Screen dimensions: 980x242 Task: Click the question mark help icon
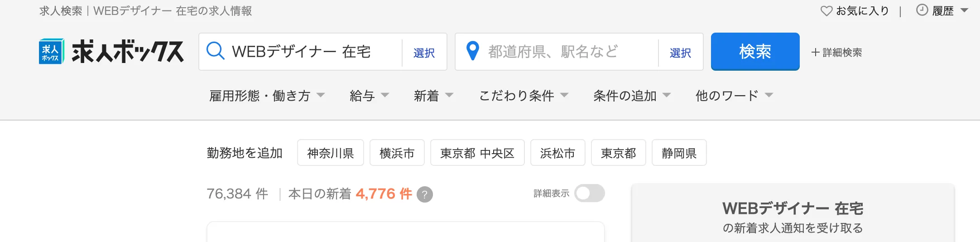pyautogui.click(x=425, y=194)
